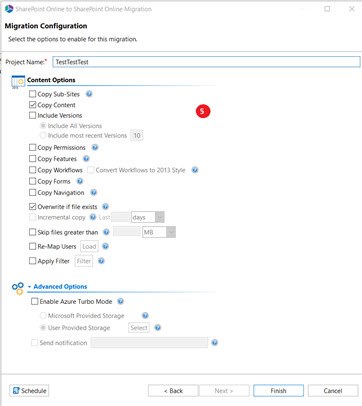
Task: Click the Schedule button
Action: coord(29,391)
